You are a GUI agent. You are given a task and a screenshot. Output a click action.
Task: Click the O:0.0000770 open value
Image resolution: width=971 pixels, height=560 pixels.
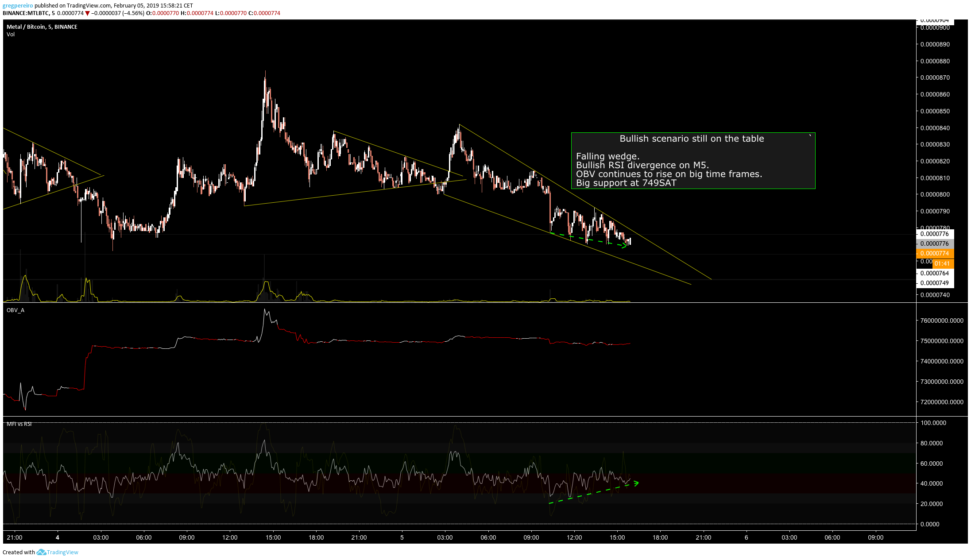pos(162,13)
